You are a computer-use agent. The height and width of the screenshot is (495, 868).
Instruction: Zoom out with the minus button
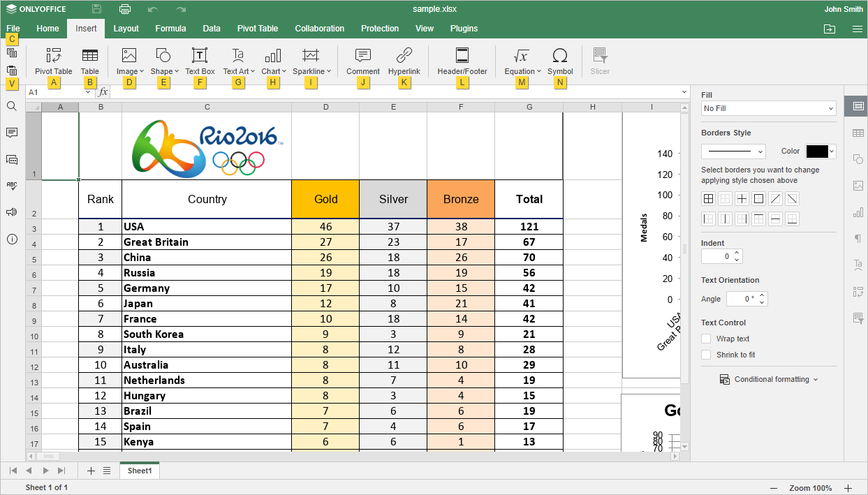click(x=774, y=488)
